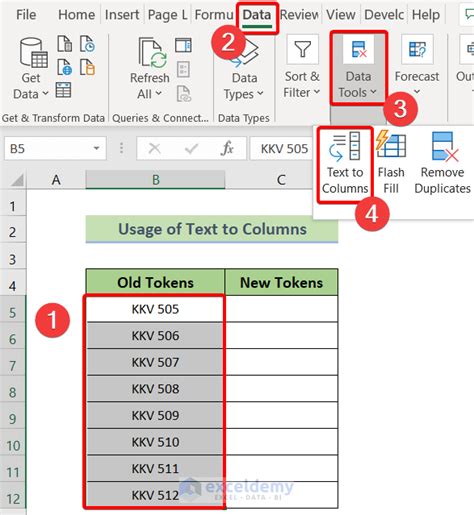
Task: Switch to the Home tab
Action: point(76,15)
